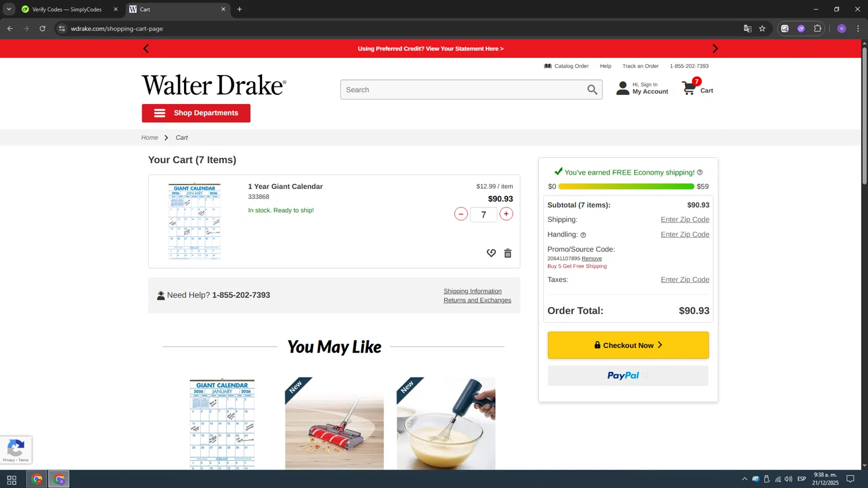Click the cart calendar product thumbnail
The width and height of the screenshot is (868, 488).
click(194, 221)
